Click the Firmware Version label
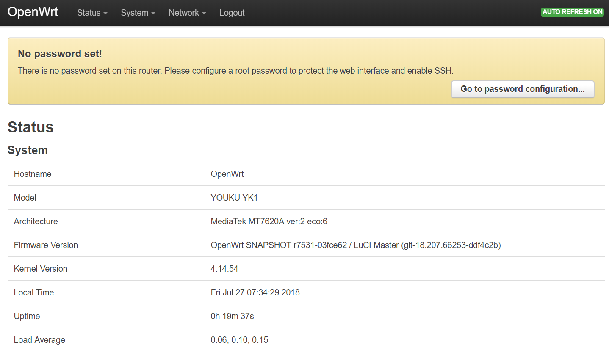Viewport: 609px width, 364px height. [x=46, y=245]
